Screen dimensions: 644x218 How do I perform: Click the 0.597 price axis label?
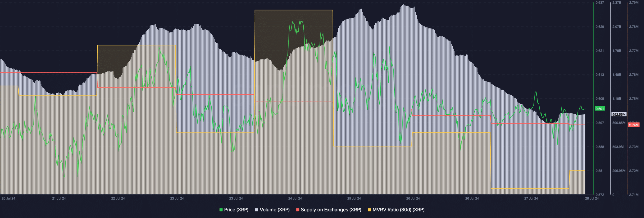(600, 123)
